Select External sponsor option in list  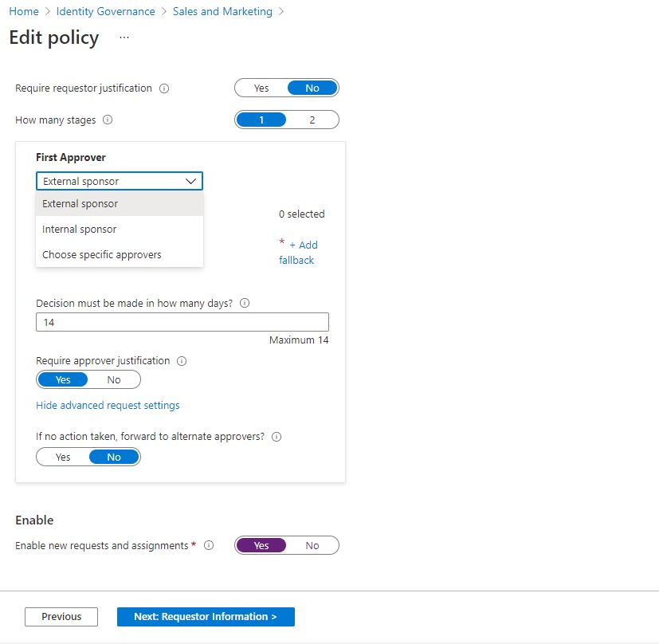tap(80, 204)
